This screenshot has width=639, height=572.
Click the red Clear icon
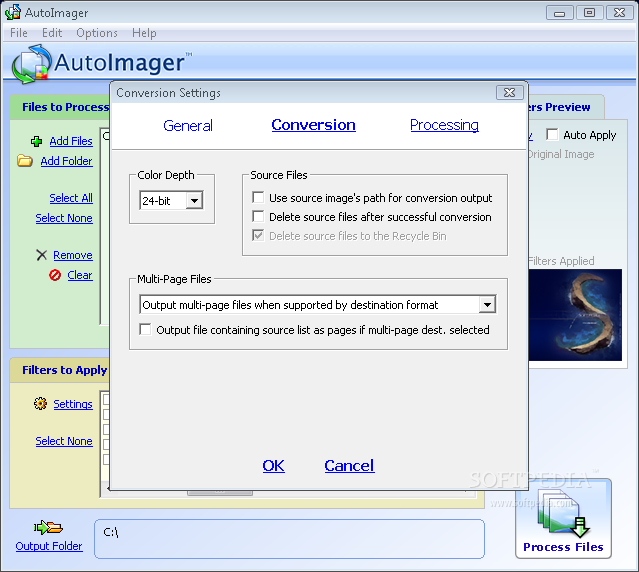click(x=55, y=275)
